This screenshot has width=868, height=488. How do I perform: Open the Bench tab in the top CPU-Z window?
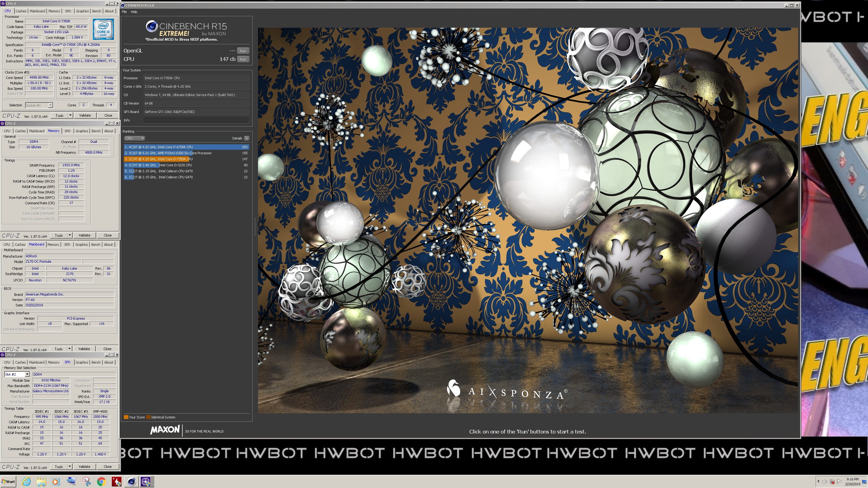[97, 11]
